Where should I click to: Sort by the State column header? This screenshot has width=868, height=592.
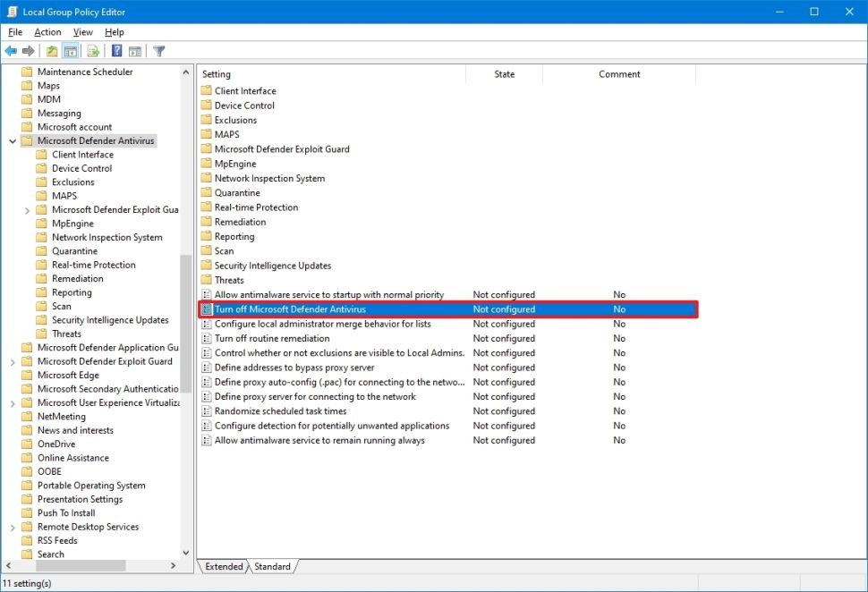point(505,74)
